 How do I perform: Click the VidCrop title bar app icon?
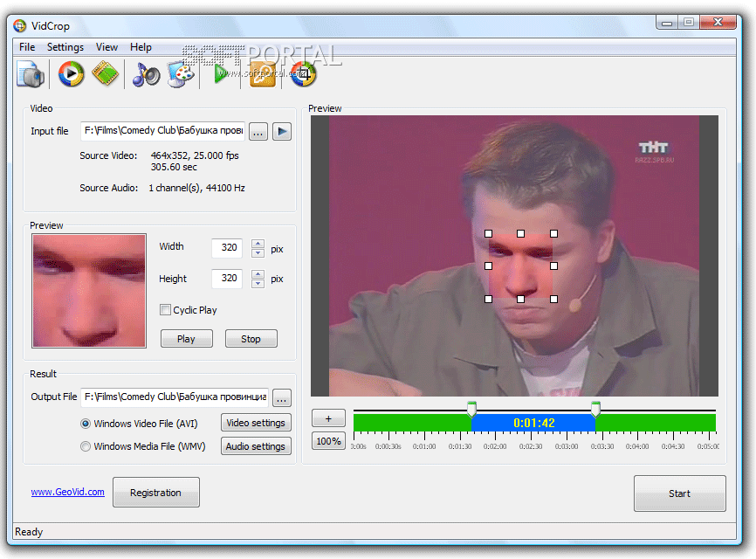click(x=20, y=25)
